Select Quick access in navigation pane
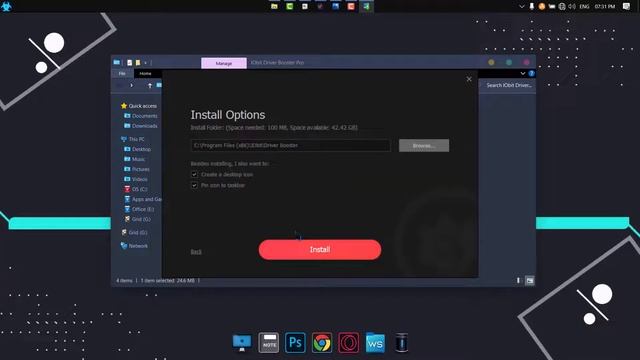This screenshot has width=640, height=360. point(138,106)
